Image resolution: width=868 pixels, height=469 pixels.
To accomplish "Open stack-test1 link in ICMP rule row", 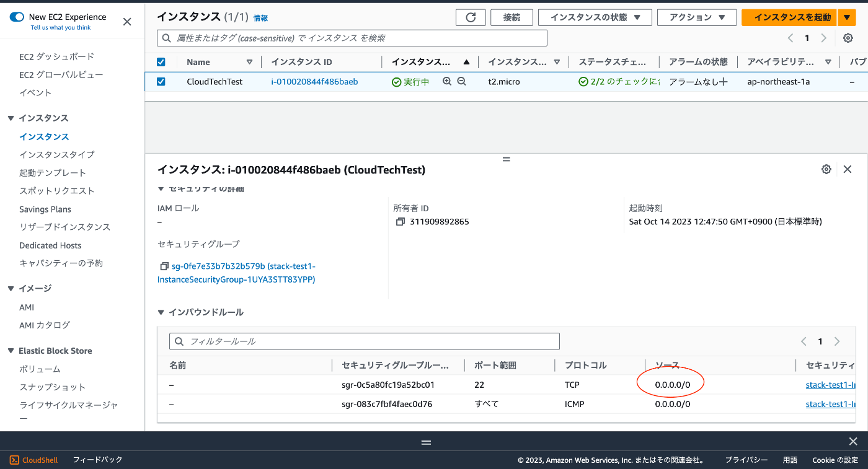I will coord(831,404).
